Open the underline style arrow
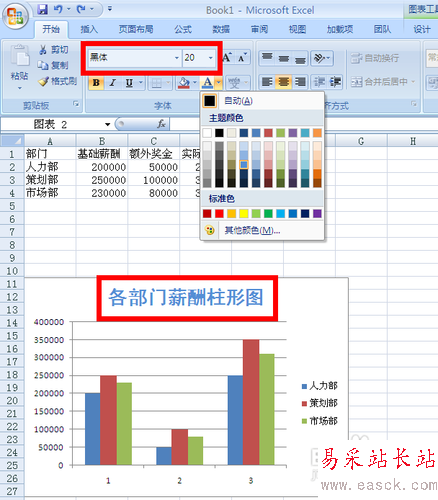This screenshot has width=438, height=500. 141,82
